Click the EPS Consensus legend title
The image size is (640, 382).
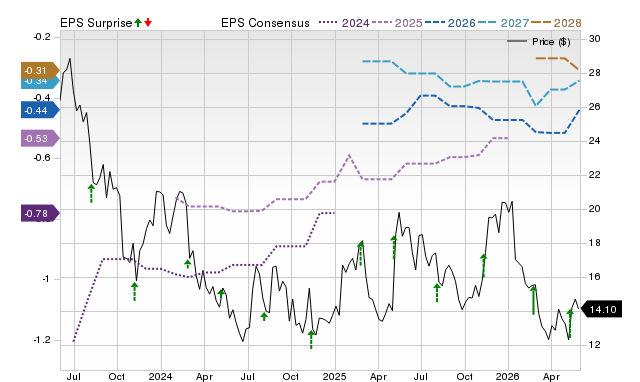[265, 23]
